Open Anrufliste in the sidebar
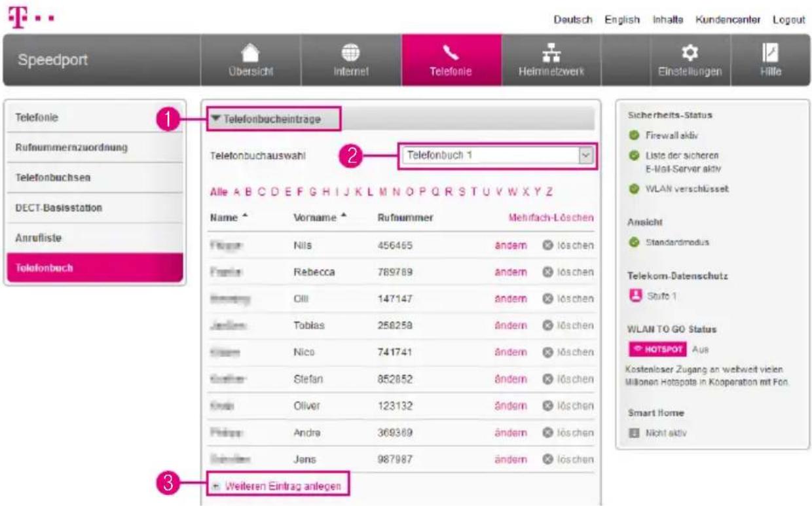812x506 pixels. [x=94, y=238]
